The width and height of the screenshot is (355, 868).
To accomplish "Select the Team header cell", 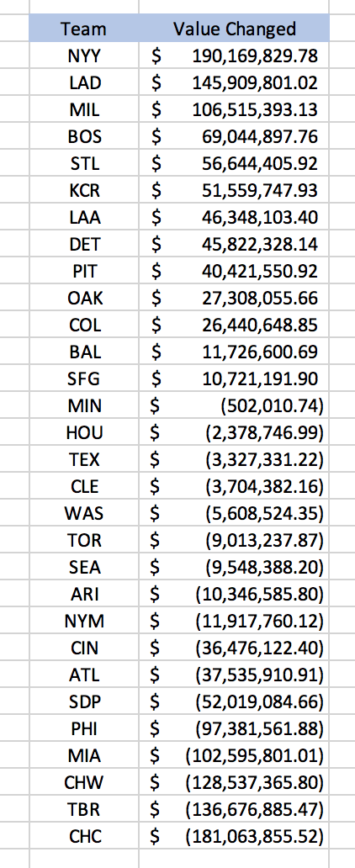I will 84,29.
